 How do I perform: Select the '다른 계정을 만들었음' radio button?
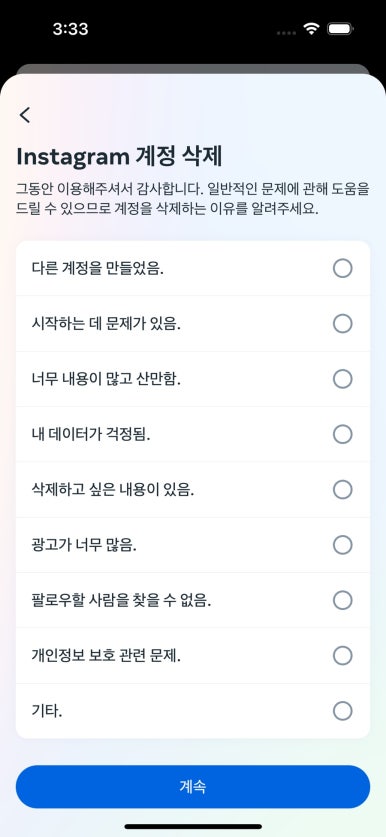point(342,268)
